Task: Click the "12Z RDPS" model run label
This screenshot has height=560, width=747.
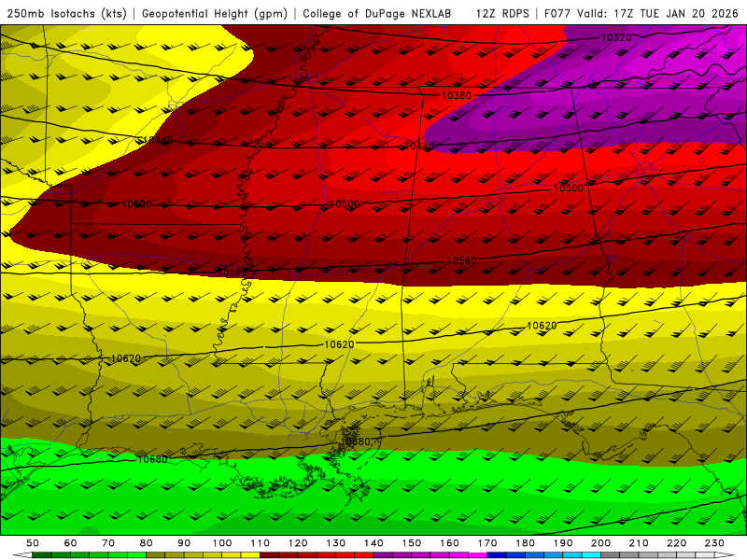Action: point(502,14)
